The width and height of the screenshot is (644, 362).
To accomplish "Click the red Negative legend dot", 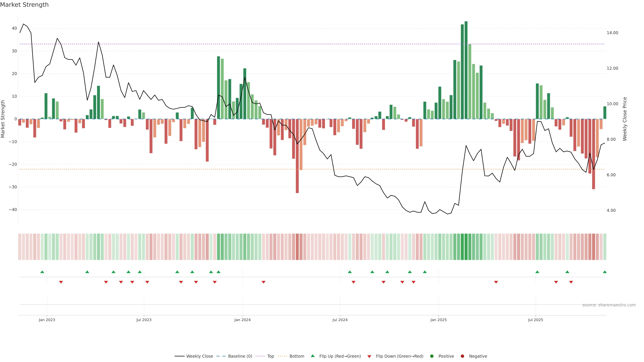I will (462, 356).
